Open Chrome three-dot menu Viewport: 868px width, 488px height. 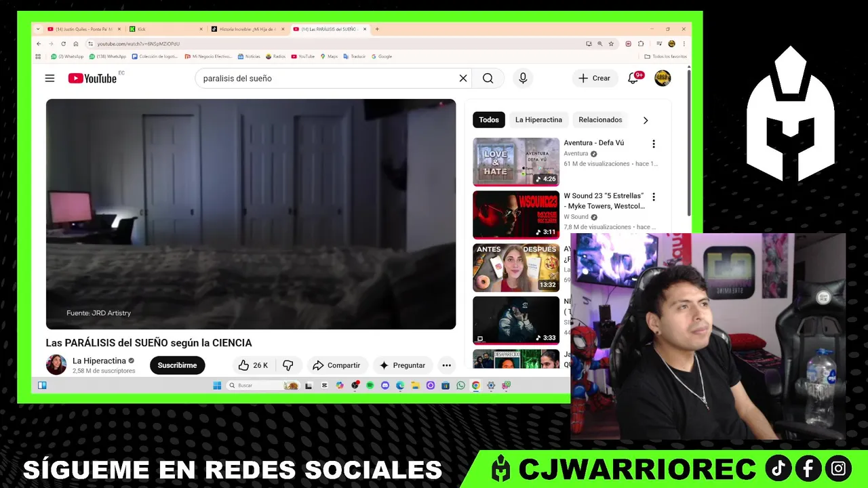pyautogui.click(x=684, y=43)
